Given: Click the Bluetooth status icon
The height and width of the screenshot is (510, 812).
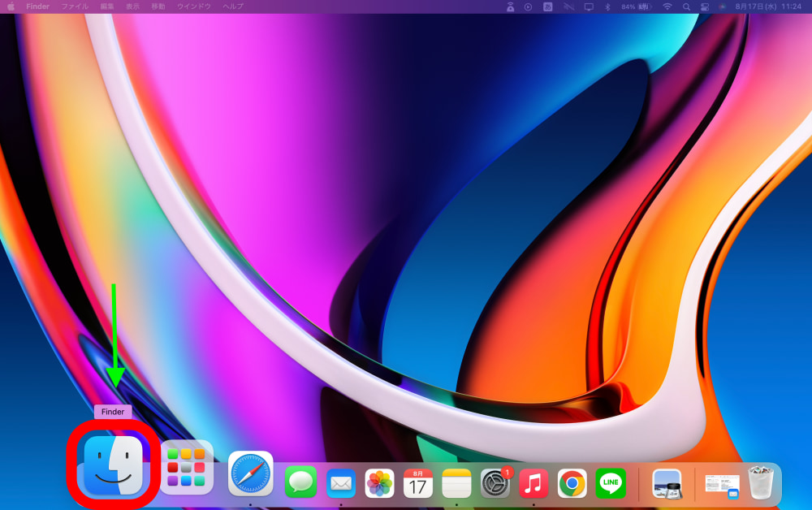Looking at the screenshot, I should [608, 6].
